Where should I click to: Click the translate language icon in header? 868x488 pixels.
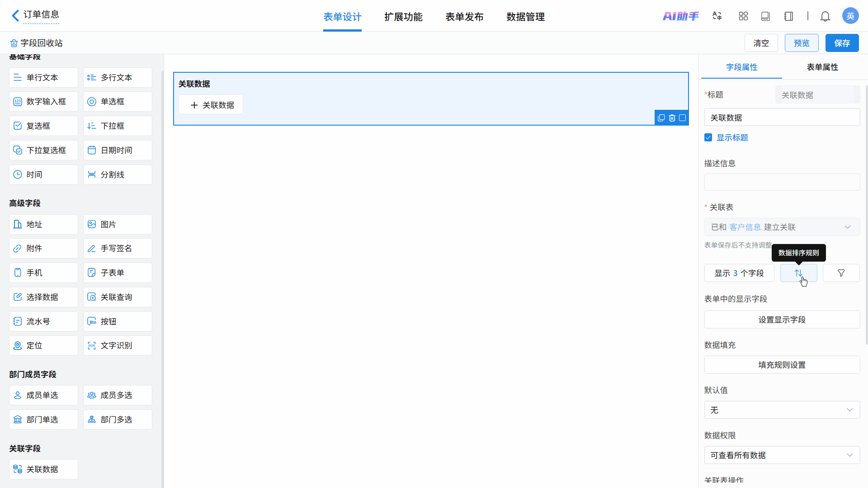tap(717, 16)
